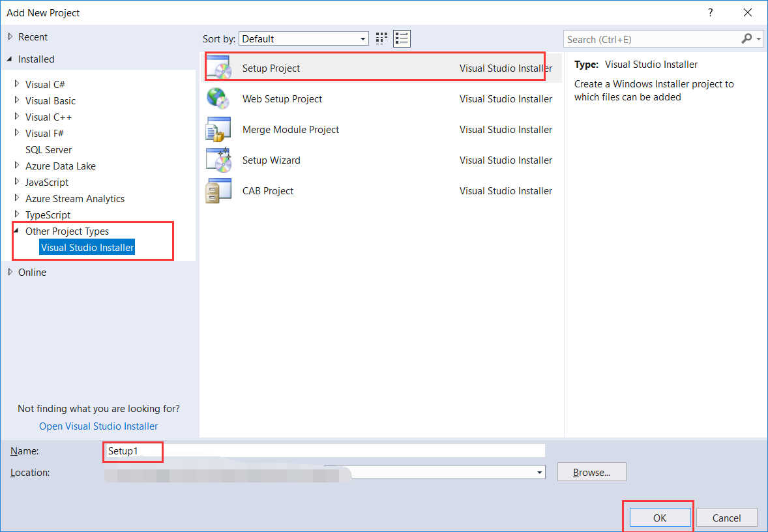
Task: Expand the Visual C# node
Action: [x=17, y=83]
